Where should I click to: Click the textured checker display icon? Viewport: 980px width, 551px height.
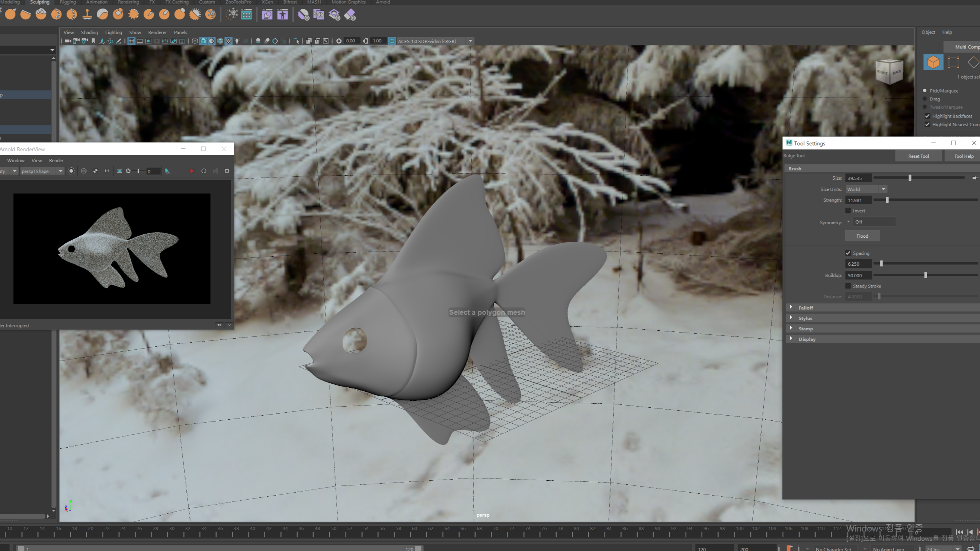(228, 41)
